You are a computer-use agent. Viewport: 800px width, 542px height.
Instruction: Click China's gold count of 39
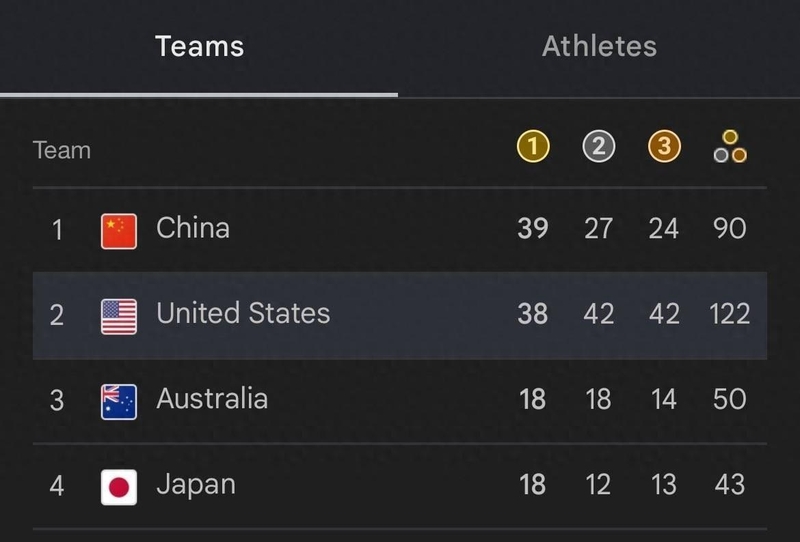coord(533,228)
